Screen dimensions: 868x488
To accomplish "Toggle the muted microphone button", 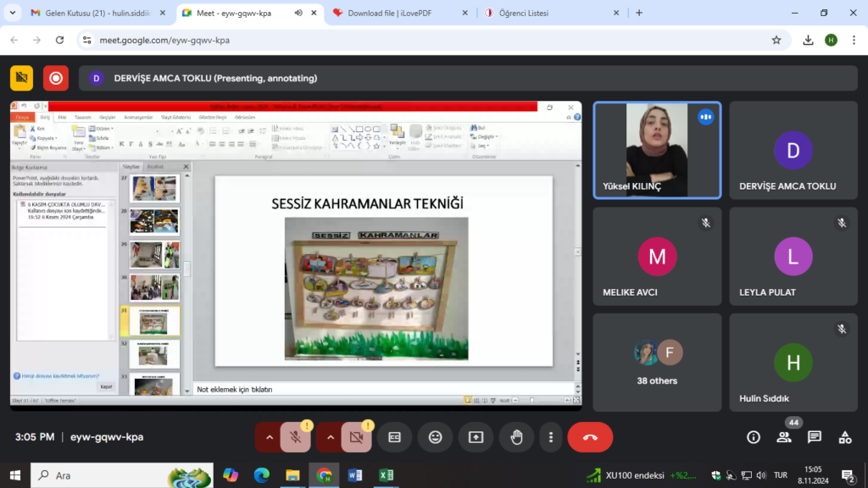I will pos(295,437).
